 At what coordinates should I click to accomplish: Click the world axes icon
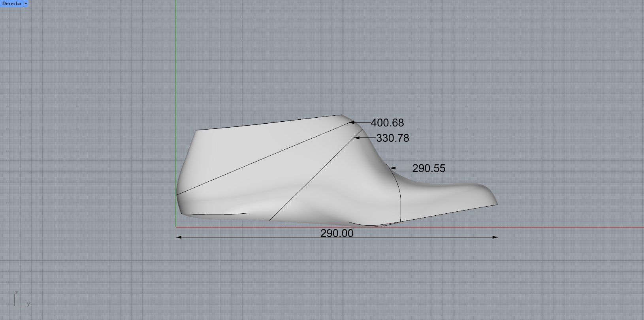click(x=21, y=301)
